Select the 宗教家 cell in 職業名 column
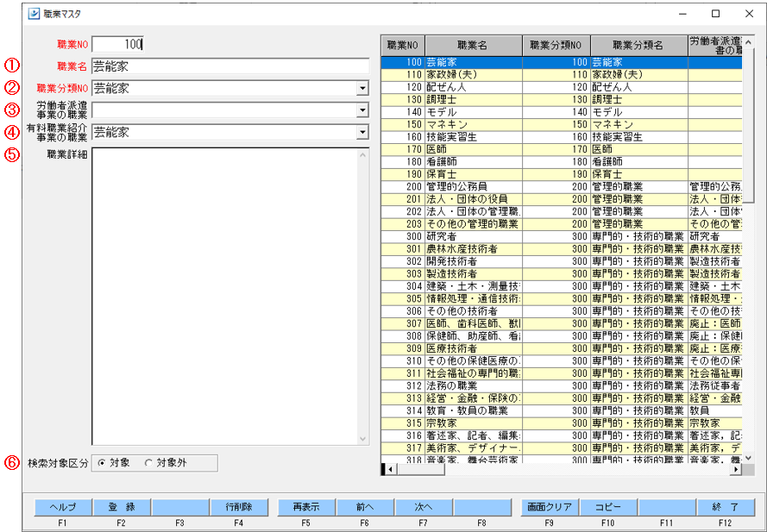767x532 pixels. pos(473,423)
